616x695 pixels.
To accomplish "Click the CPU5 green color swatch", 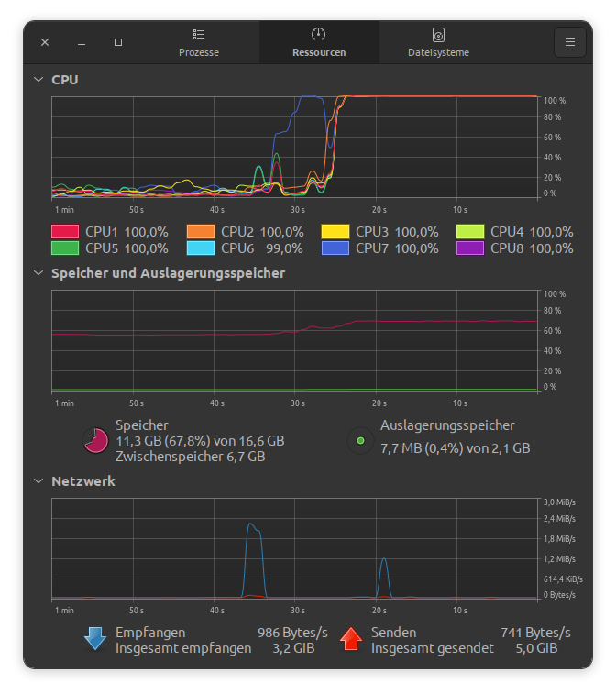I will pyautogui.click(x=65, y=248).
